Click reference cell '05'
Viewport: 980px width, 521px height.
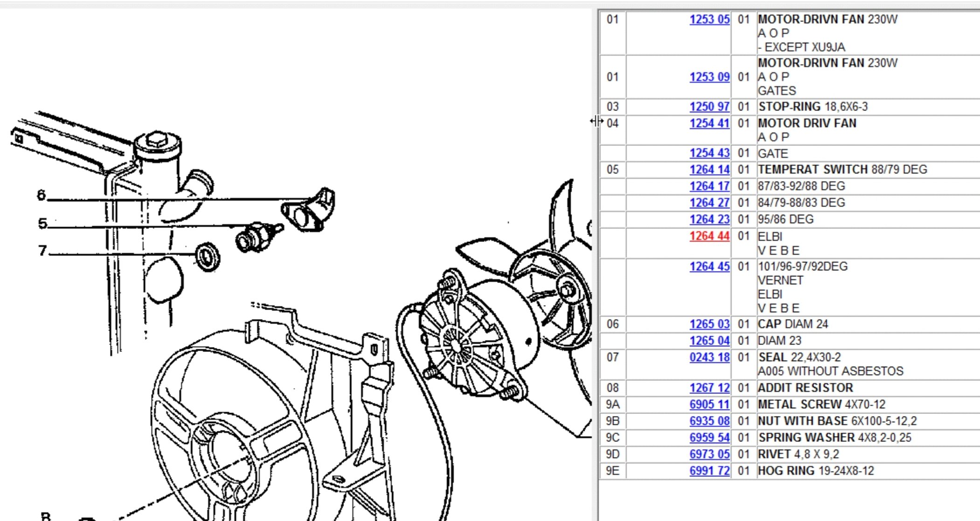(x=612, y=170)
